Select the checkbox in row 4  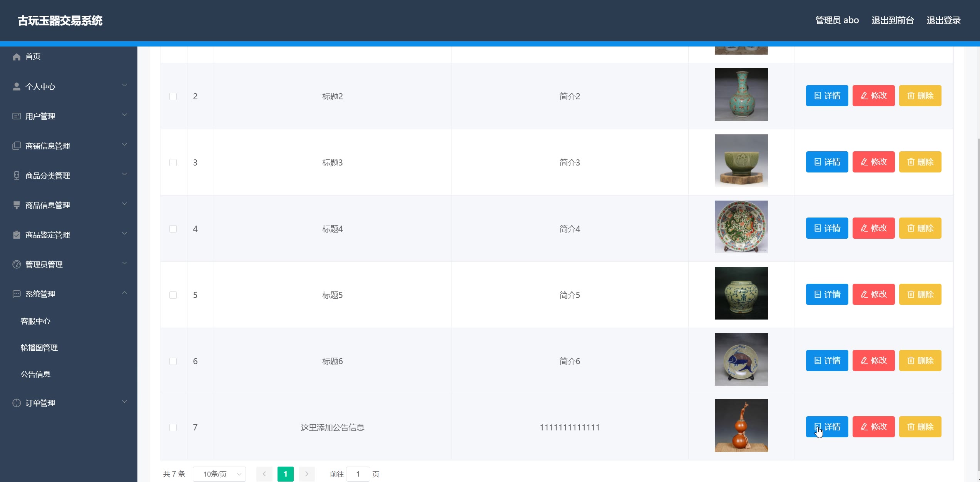[x=173, y=229]
